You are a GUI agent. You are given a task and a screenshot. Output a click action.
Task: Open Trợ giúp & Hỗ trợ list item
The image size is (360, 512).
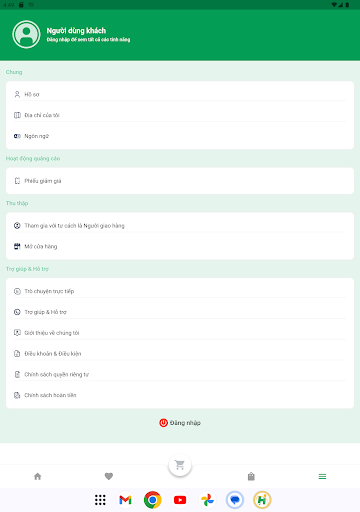(x=180, y=312)
